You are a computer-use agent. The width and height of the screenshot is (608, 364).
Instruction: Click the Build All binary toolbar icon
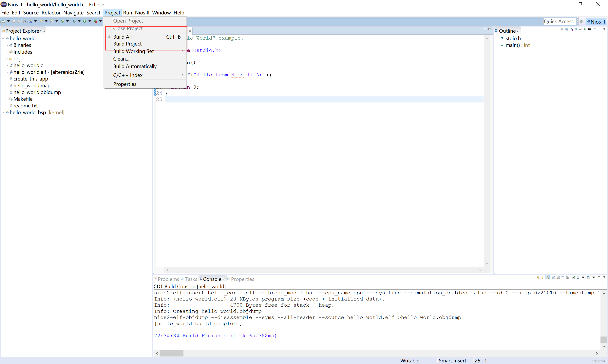click(25, 21)
